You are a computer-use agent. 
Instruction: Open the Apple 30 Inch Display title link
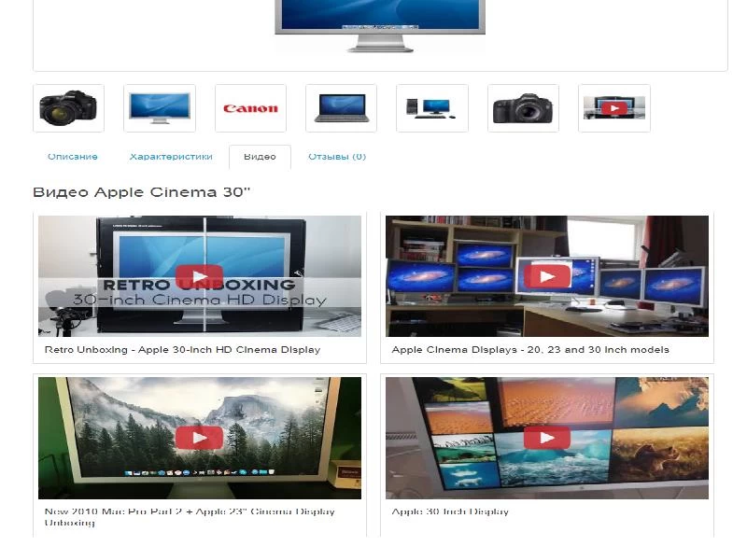[x=450, y=511]
